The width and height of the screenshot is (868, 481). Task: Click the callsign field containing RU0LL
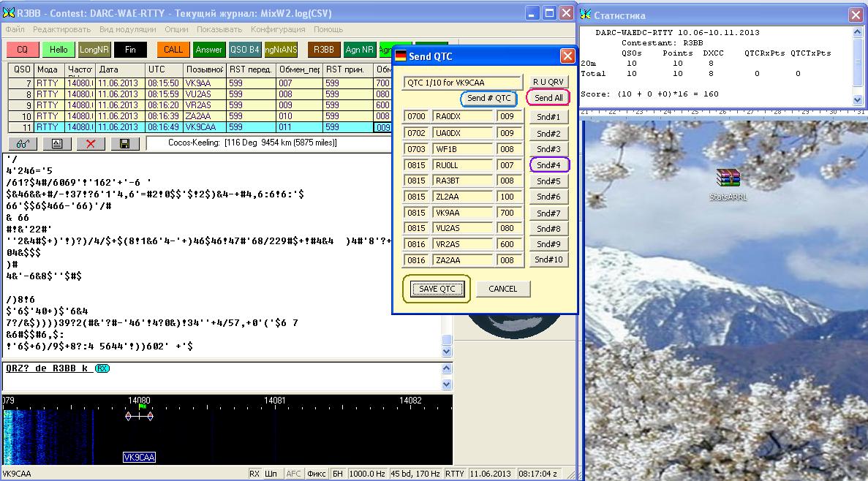click(462, 166)
